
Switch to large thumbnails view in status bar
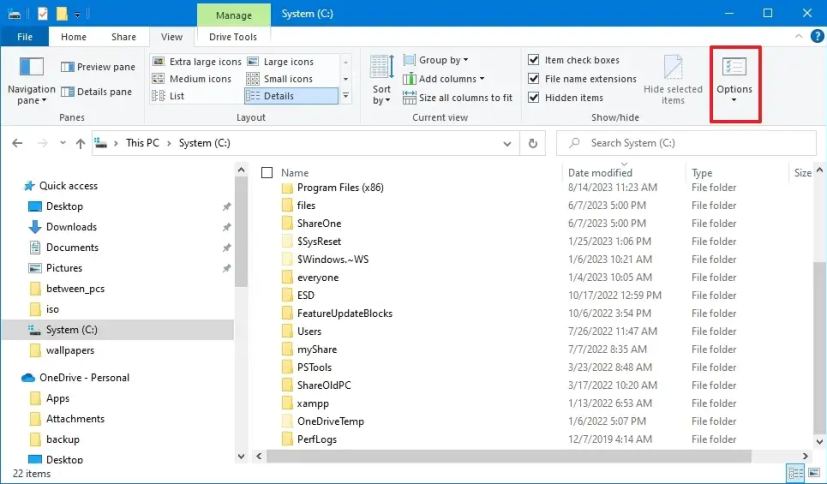coord(815,473)
